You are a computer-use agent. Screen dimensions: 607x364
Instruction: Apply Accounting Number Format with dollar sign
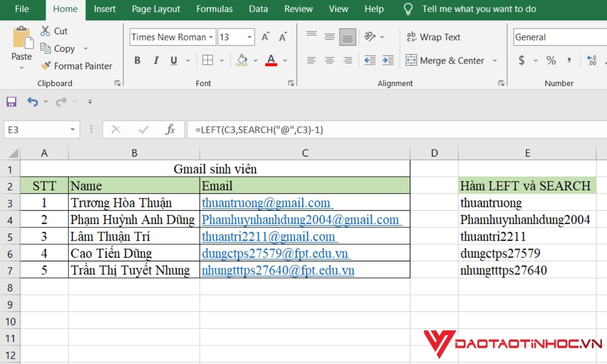click(x=522, y=60)
